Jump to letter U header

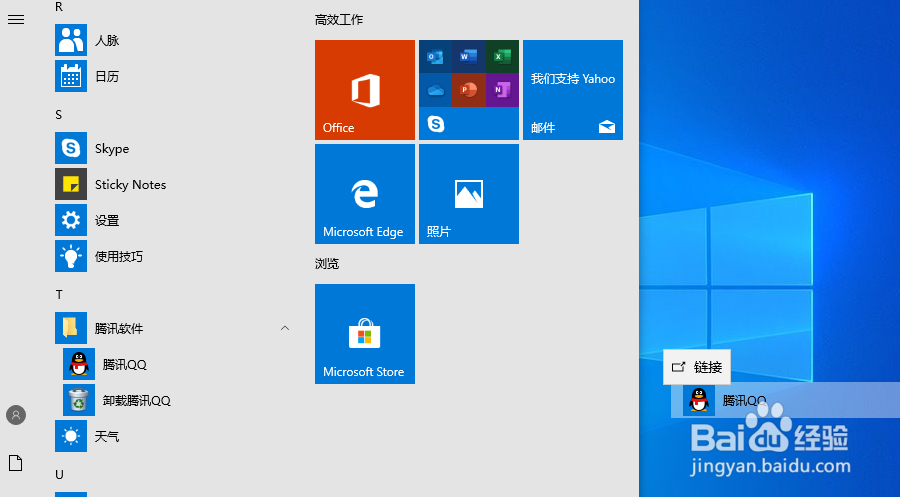[x=59, y=475]
